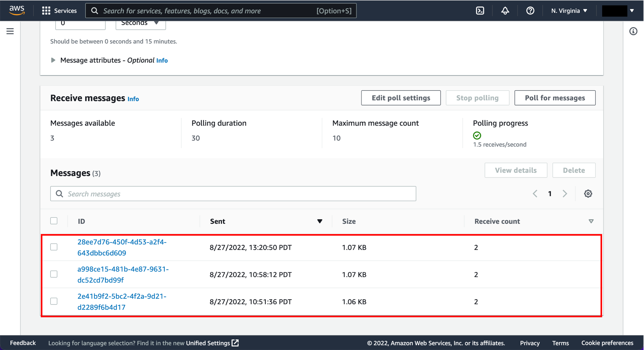The width and height of the screenshot is (644, 350).
Task: Click the CloudShell terminal icon
Action: 480,10
